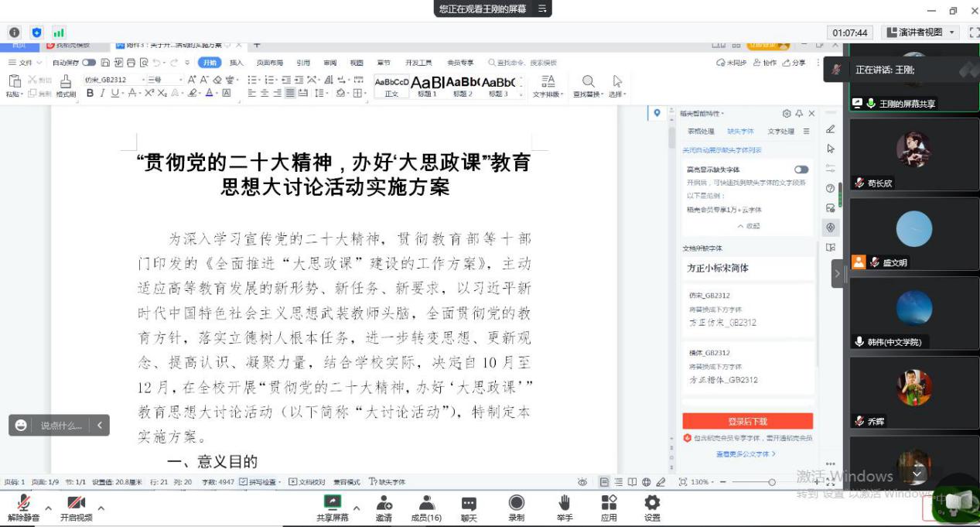980x527 pixels.
Task: Toggle the 自动保存 auto-save switch
Action: [x=89, y=63]
